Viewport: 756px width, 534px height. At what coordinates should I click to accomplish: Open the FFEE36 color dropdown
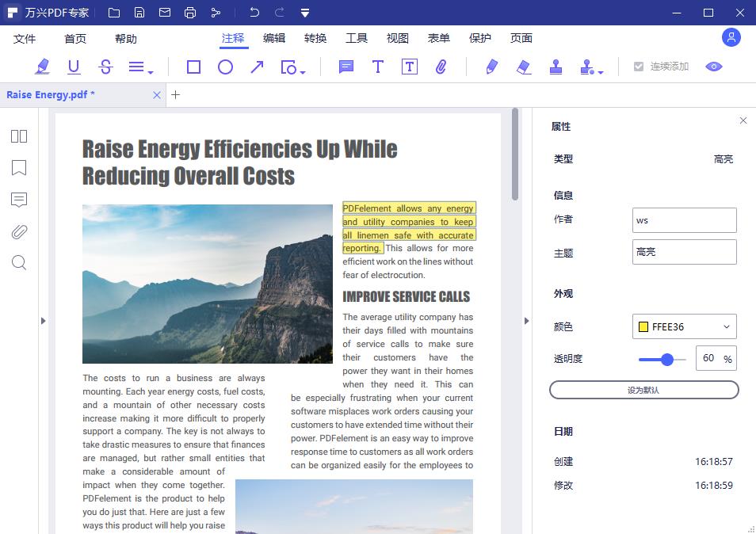(685, 326)
